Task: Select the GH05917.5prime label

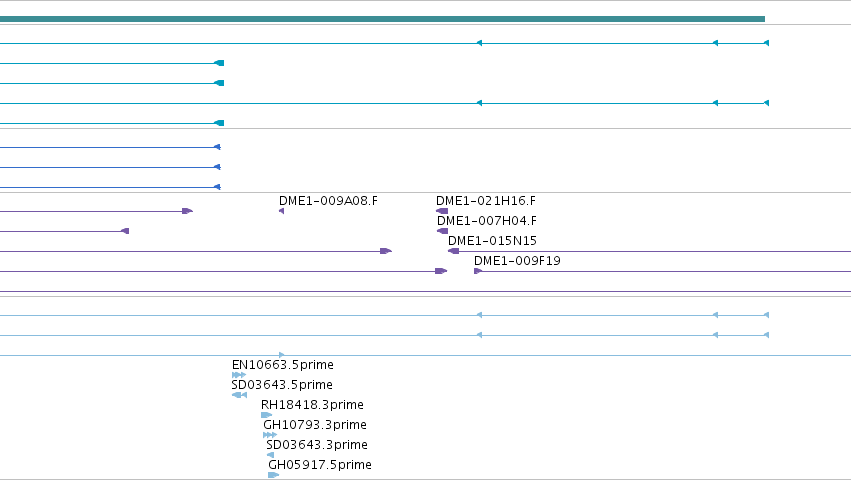Action: tap(320, 465)
